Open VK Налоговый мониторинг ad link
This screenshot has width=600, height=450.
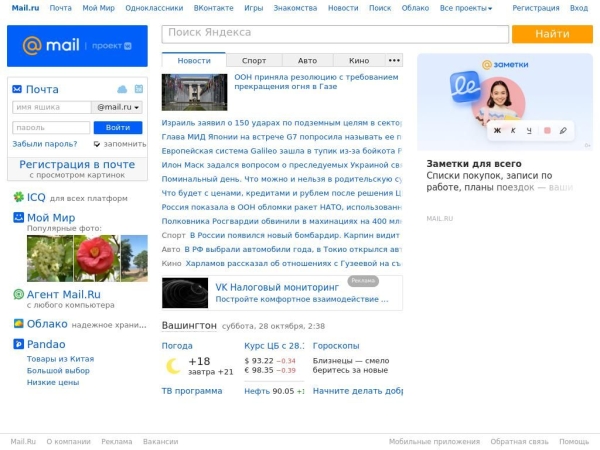(x=277, y=287)
